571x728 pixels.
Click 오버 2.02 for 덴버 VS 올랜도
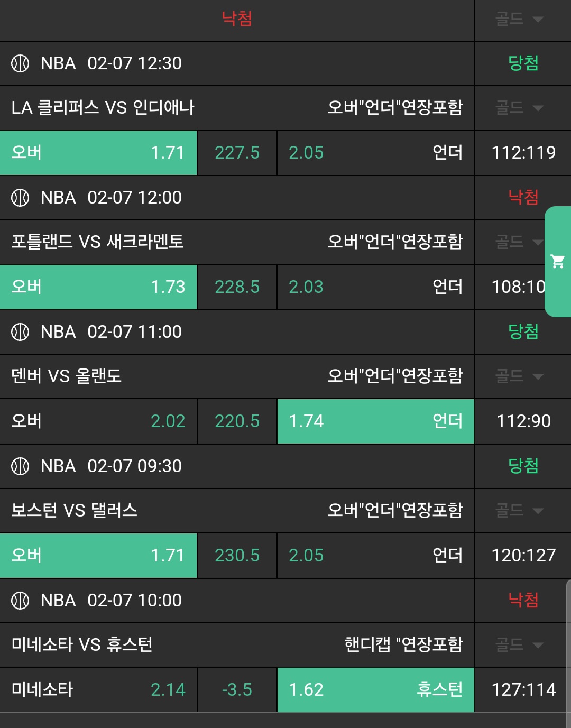tap(98, 421)
